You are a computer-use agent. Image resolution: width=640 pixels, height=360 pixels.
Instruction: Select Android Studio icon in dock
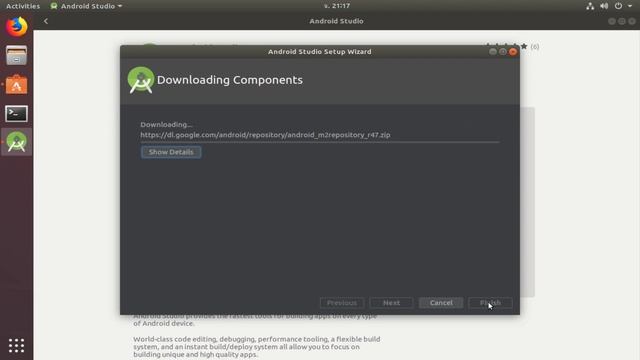(x=16, y=142)
